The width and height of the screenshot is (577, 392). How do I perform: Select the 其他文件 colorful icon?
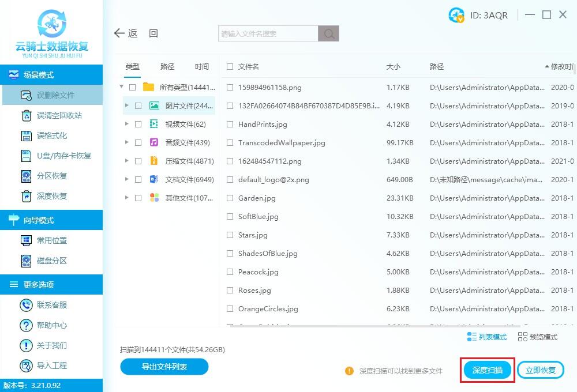coord(154,198)
